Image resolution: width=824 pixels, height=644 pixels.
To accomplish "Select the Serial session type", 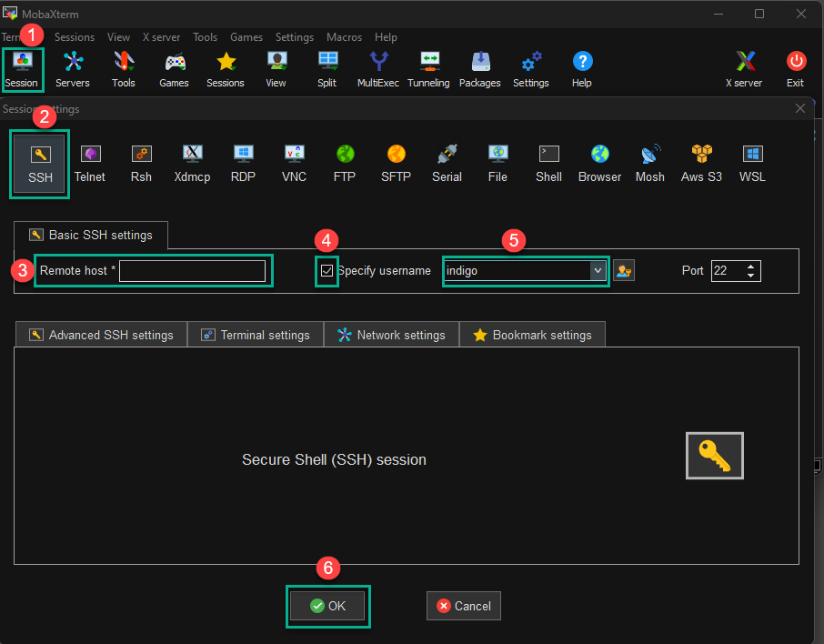I will [447, 164].
